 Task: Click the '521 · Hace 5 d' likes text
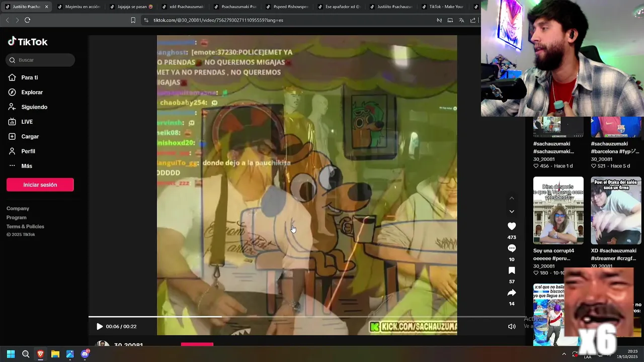click(x=611, y=166)
